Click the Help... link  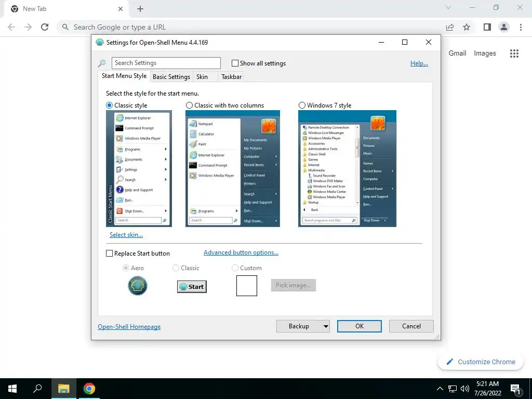pos(419,63)
